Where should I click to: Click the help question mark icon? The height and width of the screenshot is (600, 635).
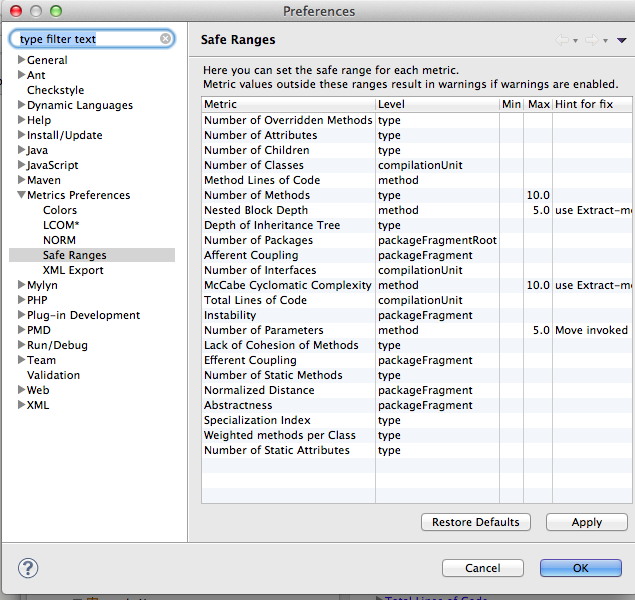28,568
